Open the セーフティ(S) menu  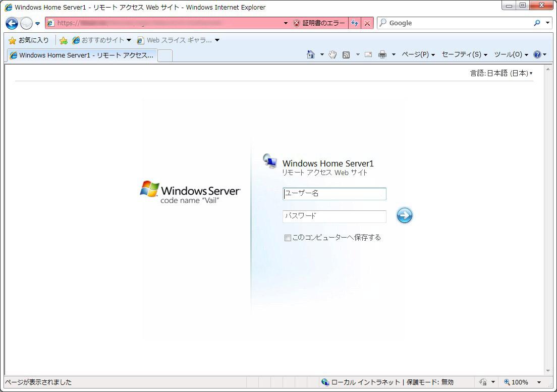click(x=464, y=54)
